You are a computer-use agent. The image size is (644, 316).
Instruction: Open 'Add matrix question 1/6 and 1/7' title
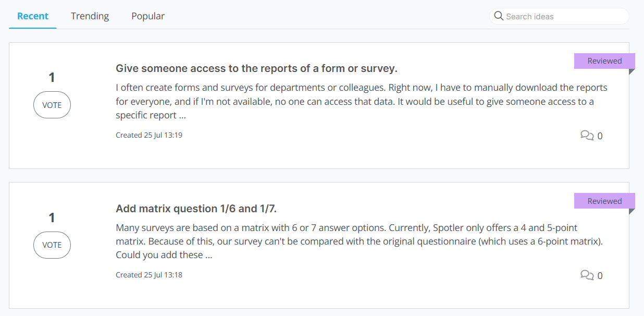point(196,209)
